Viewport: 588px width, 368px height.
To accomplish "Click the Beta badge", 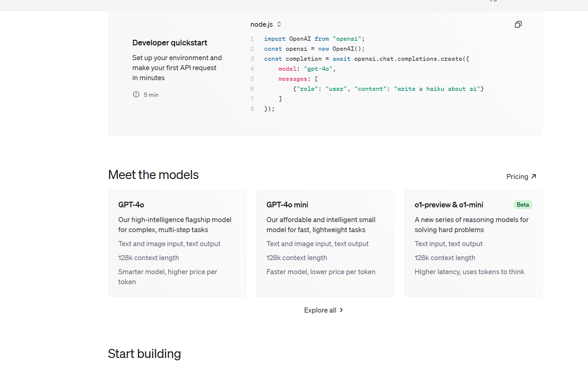I will (x=523, y=205).
